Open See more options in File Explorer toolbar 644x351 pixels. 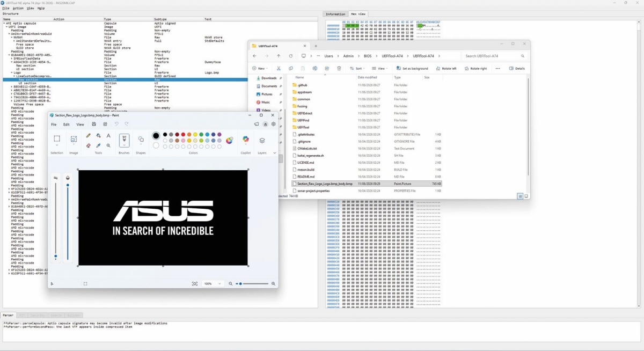497,68
